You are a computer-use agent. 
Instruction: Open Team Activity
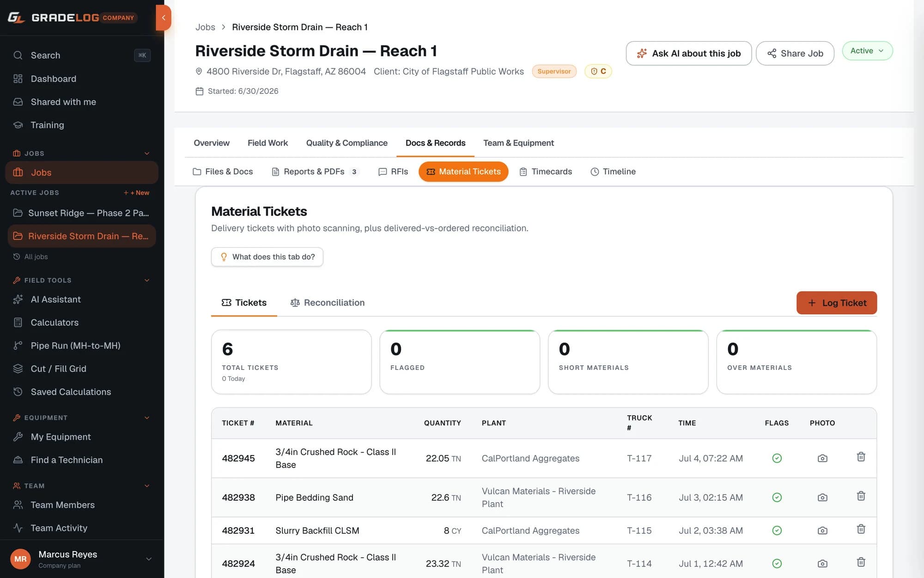coord(82,528)
